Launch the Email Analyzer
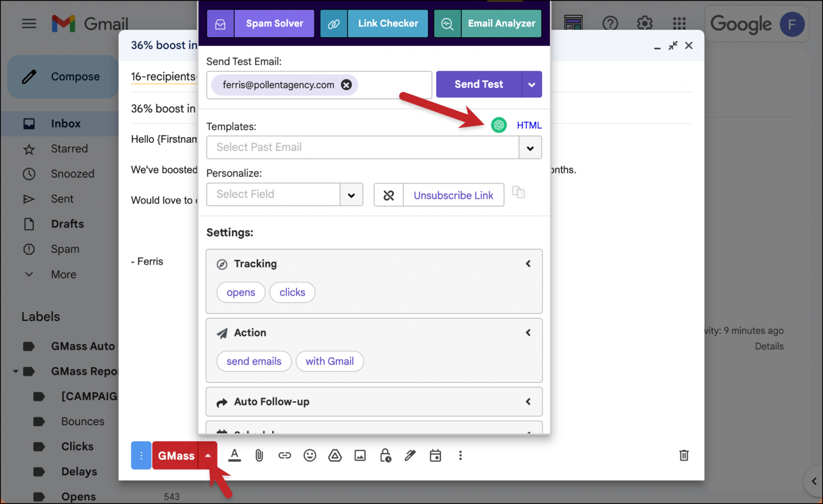This screenshot has height=504, width=823. point(501,24)
